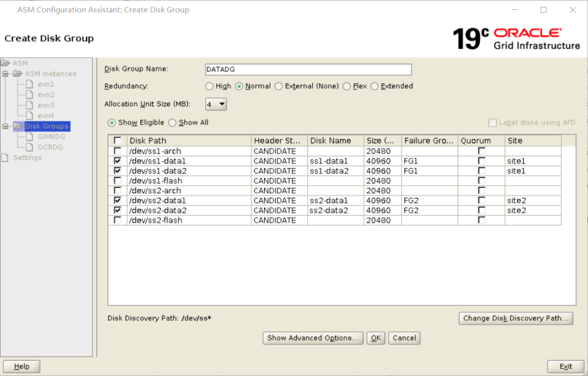Click FG1 failure group cell for ss1-data1

[430, 161]
